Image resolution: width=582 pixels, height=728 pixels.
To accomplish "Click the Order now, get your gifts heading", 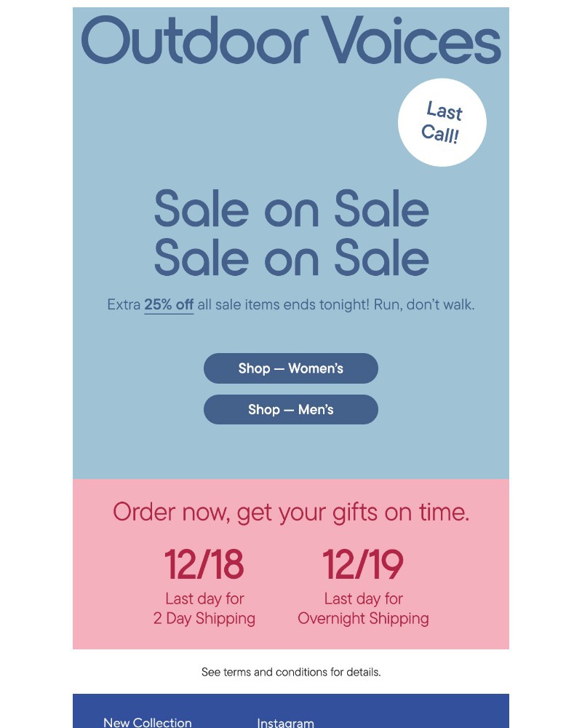I will pos(291,512).
